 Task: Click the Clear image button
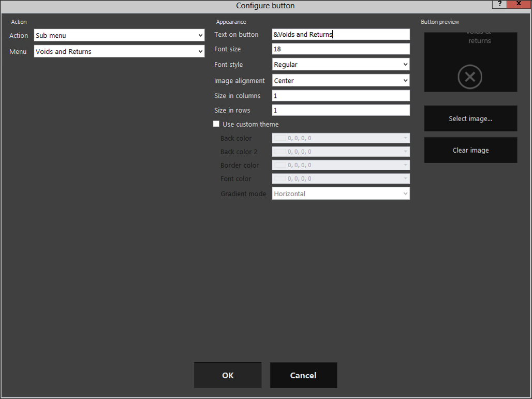(x=470, y=150)
